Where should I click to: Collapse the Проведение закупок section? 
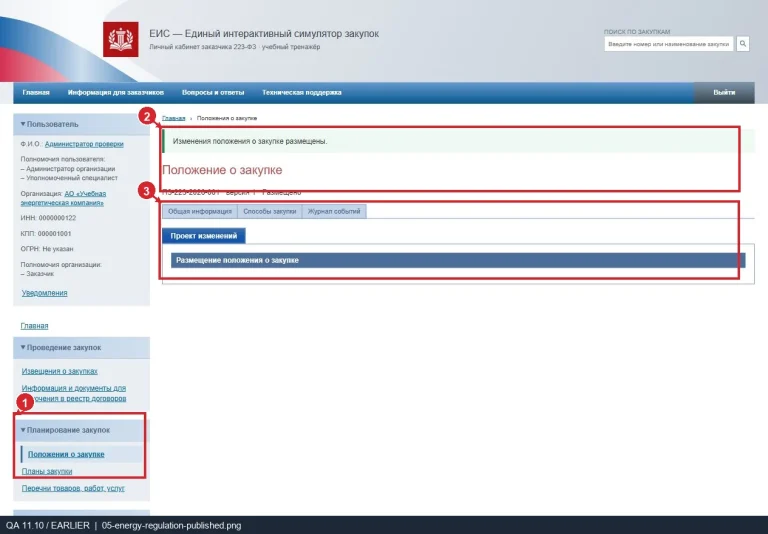tap(81, 347)
